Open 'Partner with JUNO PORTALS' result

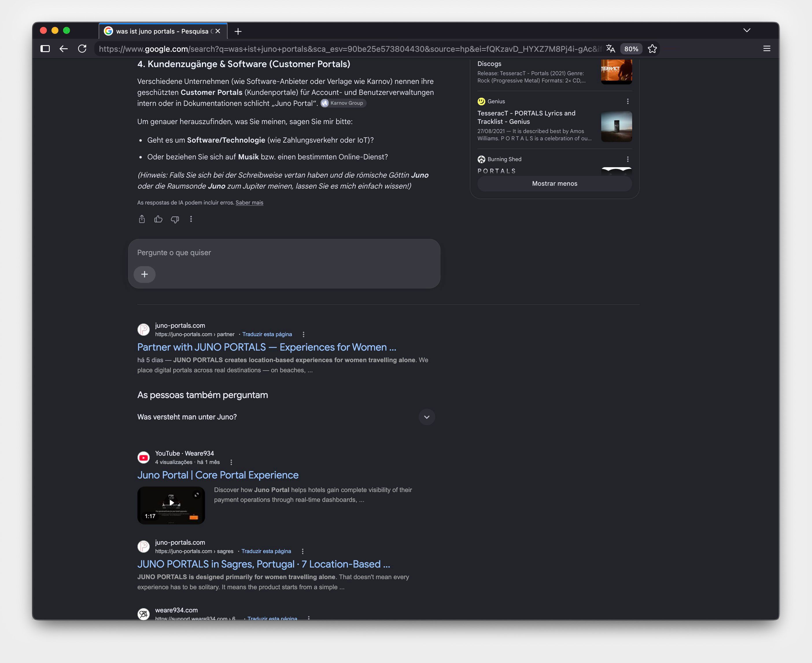(267, 347)
